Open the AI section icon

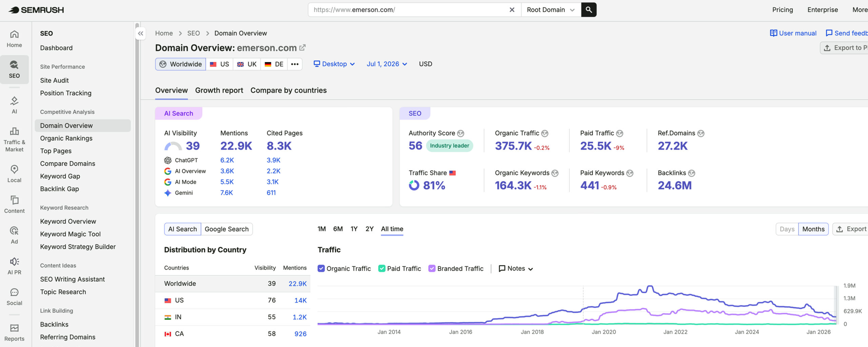click(14, 105)
